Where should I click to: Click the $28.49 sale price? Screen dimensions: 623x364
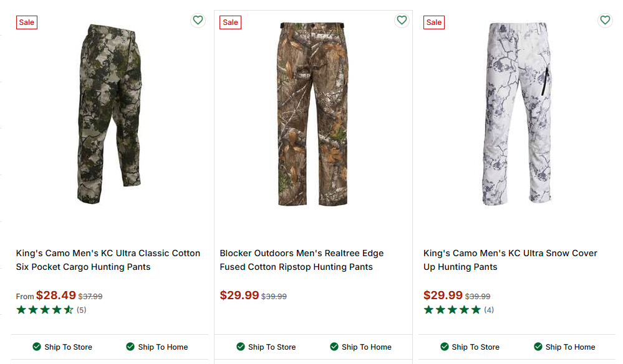(x=56, y=295)
